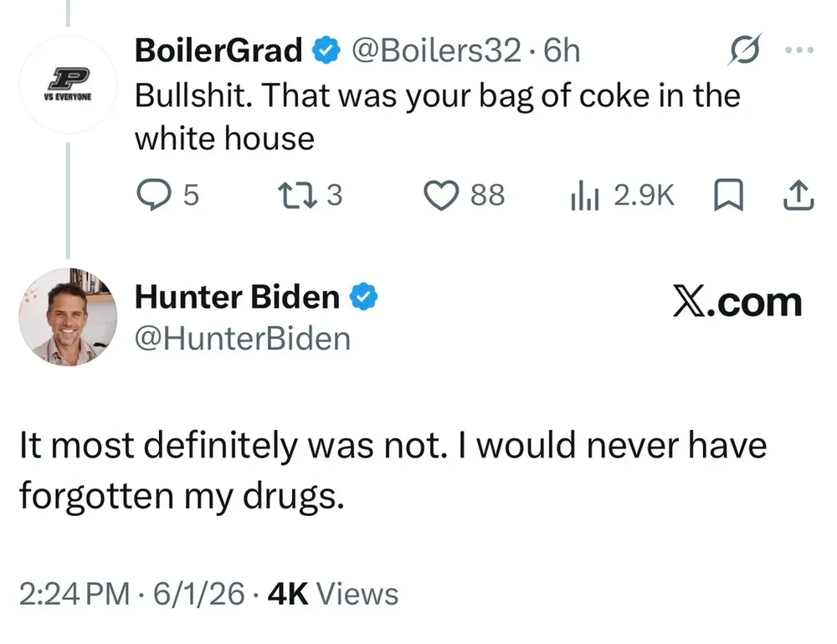
Task: Click BoilerGrad's blue verified badge
Action: (x=326, y=51)
